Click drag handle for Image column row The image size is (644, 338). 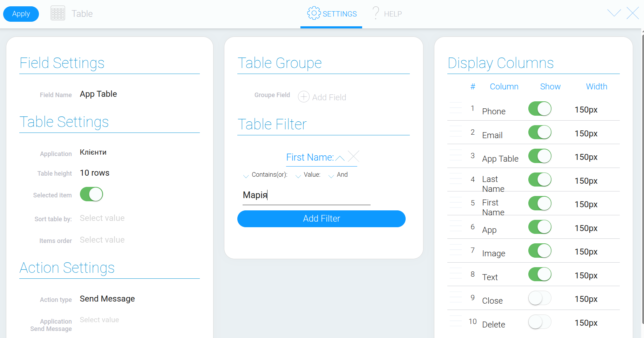[x=456, y=249]
